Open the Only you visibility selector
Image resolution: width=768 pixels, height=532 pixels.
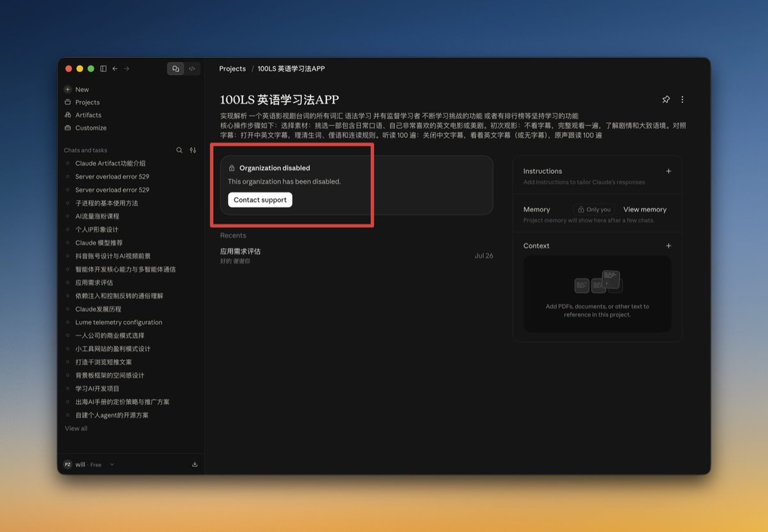point(593,210)
